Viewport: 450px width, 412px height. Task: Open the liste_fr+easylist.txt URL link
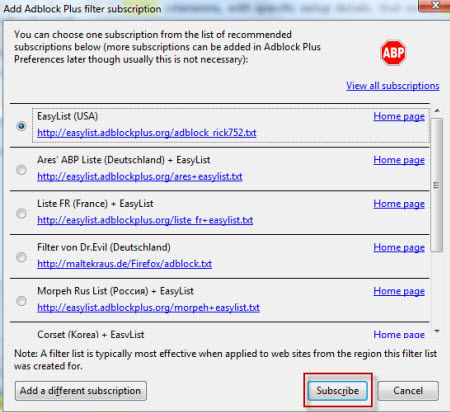tap(145, 220)
